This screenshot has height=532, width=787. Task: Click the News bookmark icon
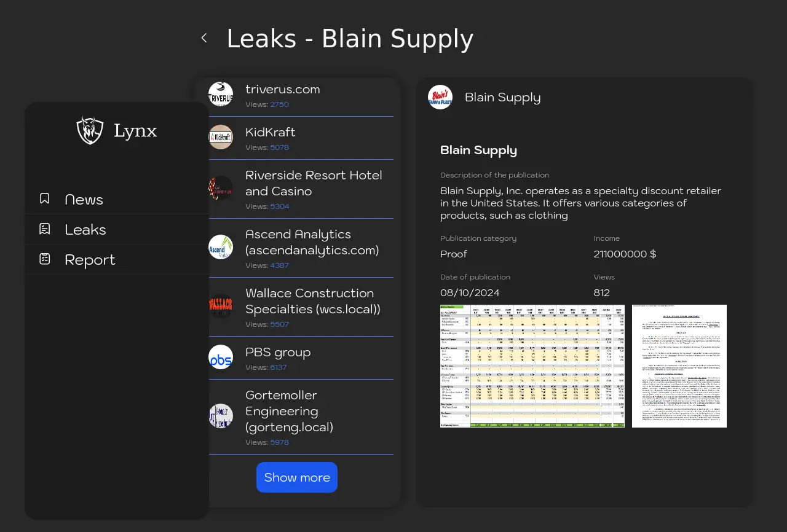click(45, 198)
